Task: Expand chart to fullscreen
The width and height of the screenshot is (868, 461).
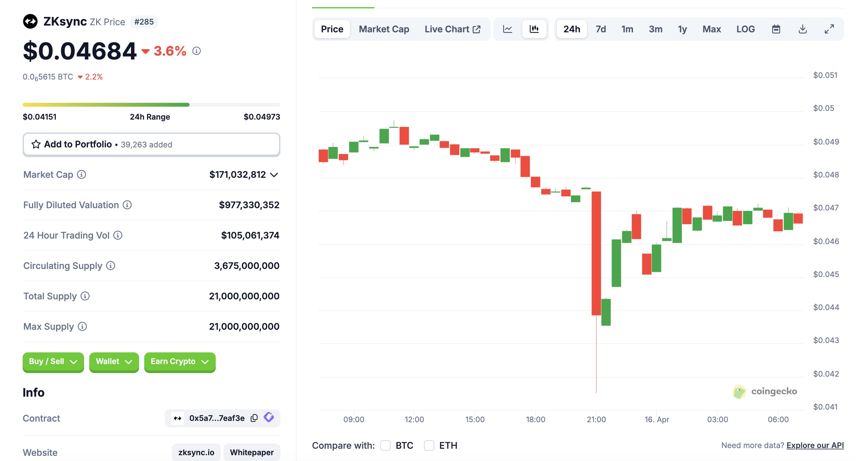Action: click(x=829, y=29)
